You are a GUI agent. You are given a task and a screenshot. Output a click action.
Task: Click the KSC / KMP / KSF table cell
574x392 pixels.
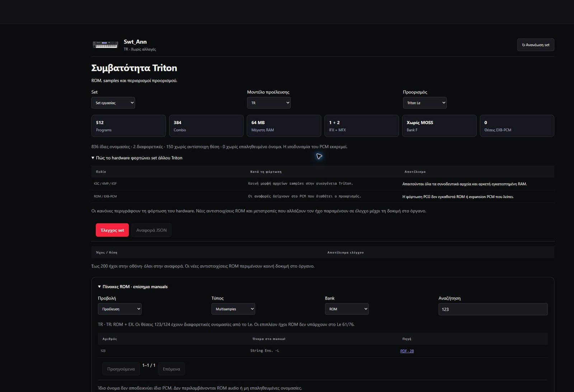coord(105,184)
